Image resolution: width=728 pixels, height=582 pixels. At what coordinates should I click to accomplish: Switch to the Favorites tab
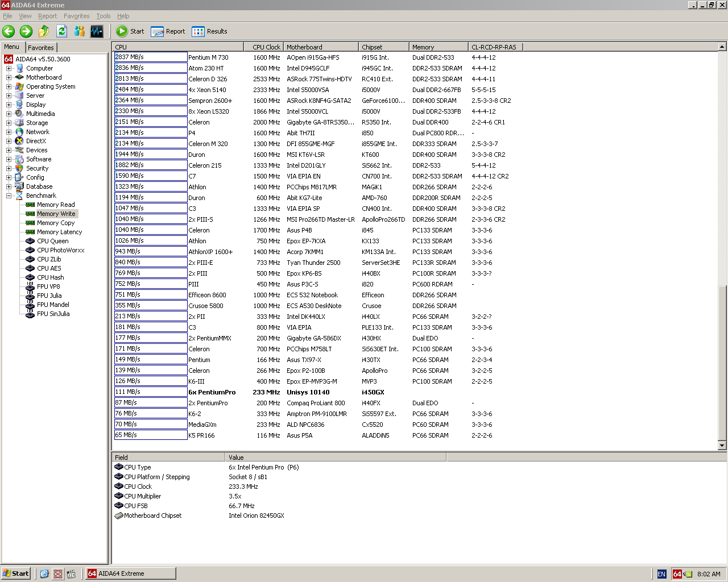tap(41, 48)
